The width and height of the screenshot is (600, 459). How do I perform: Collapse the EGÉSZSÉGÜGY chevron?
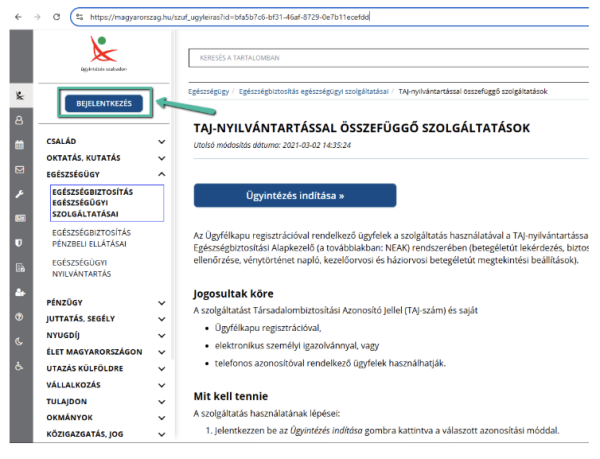click(x=162, y=174)
